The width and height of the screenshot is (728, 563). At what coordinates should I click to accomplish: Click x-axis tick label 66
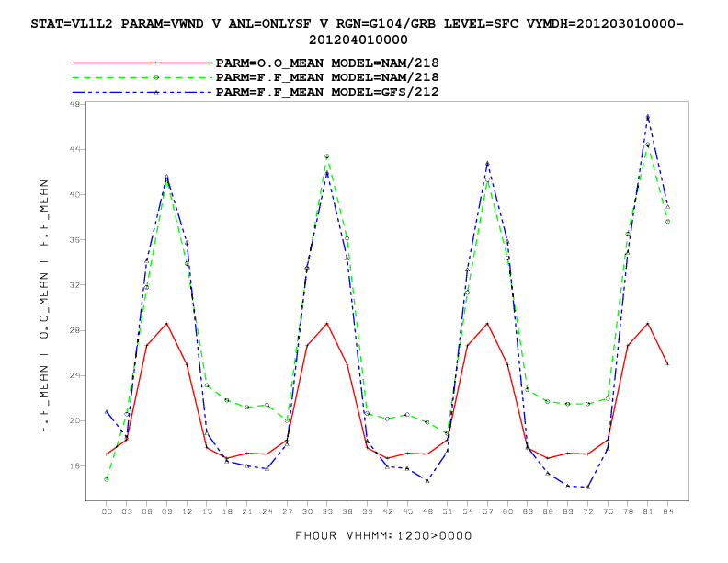point(548,511)
